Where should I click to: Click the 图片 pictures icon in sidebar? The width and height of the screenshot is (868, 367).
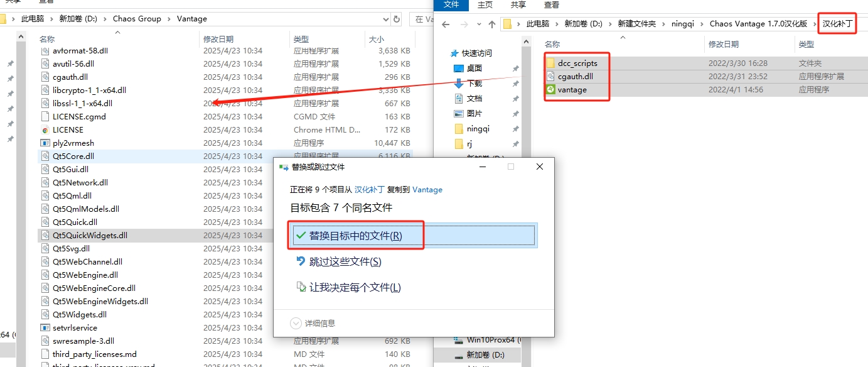(459, 113)
